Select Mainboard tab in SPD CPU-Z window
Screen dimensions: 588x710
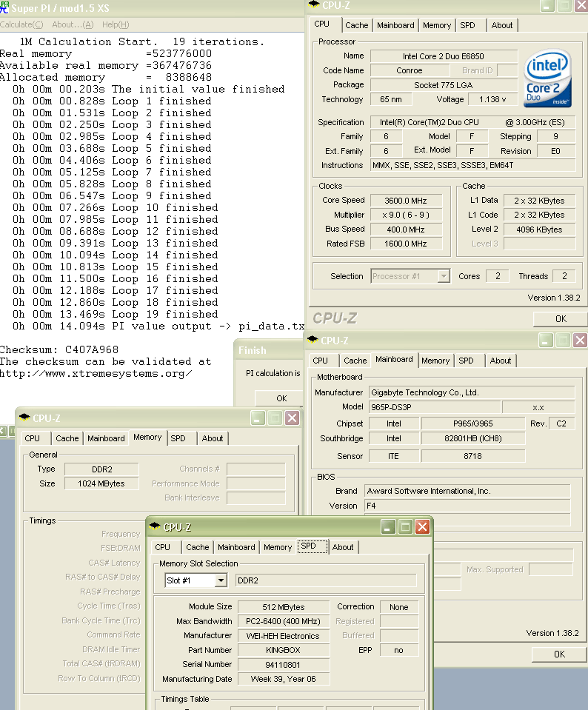(236, 547)
